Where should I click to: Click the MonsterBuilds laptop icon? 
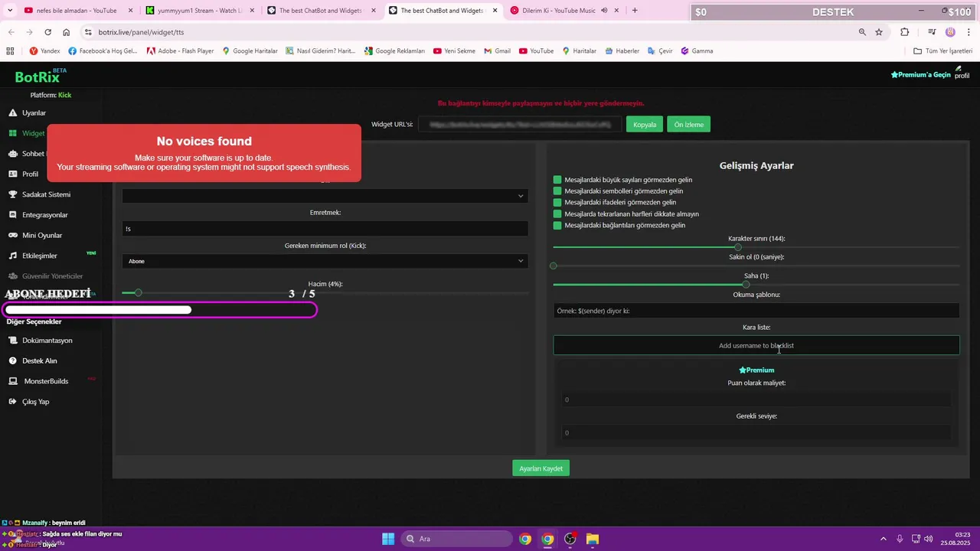[x=12, y=381]
